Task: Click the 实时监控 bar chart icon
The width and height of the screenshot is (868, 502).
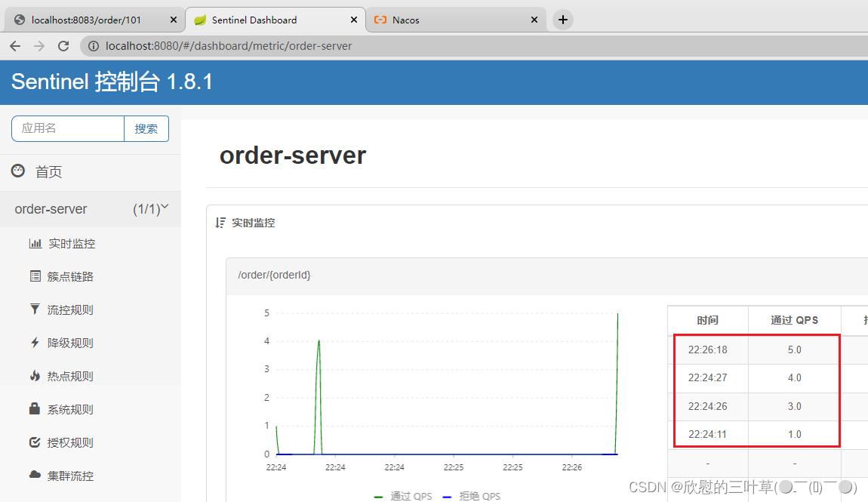Action: tap(35, 243)
